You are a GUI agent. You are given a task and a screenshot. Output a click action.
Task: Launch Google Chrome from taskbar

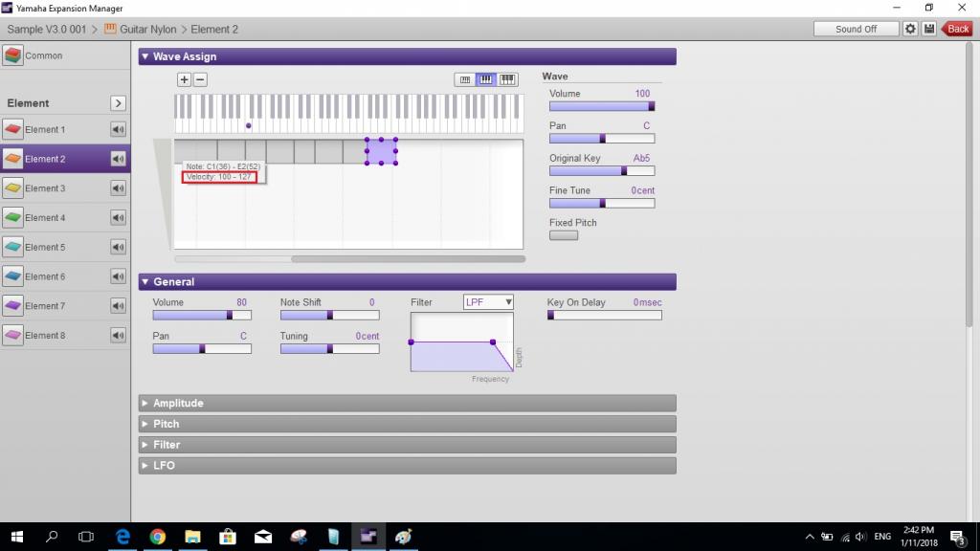coord(158,536)
